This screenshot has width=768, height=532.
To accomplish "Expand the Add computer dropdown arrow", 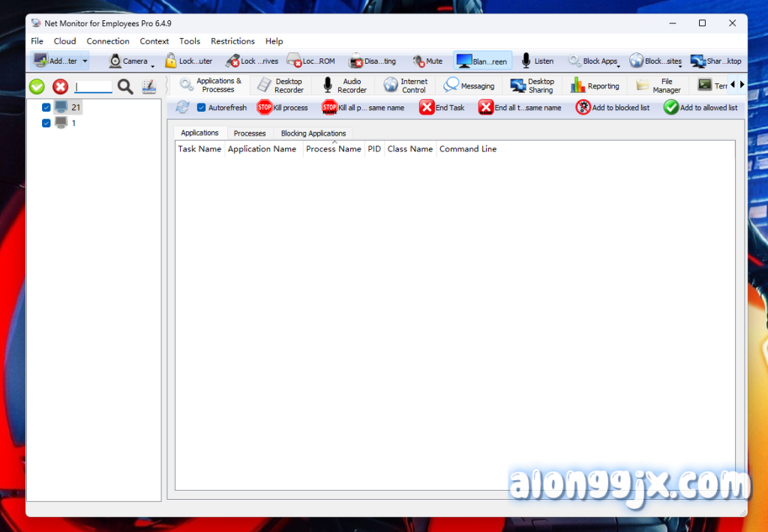I will coord(85,61).
